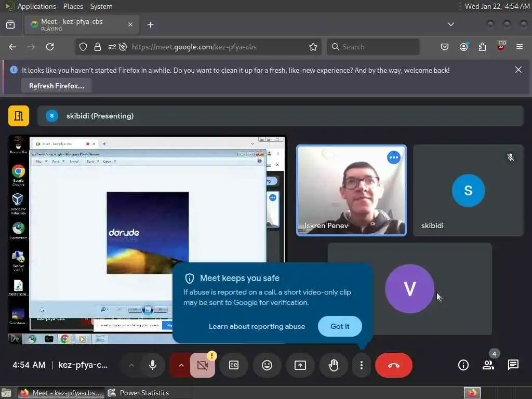Expand the list all tabs chevron
Screen dimensions: 532x399
[x=451, y=24]
